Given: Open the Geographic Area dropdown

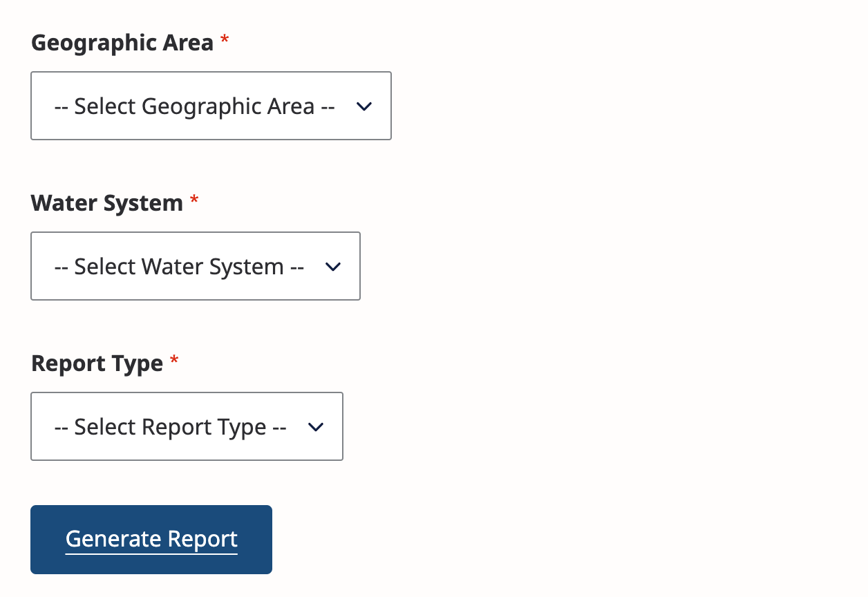Looking at the screenshot, I should 211,106.
